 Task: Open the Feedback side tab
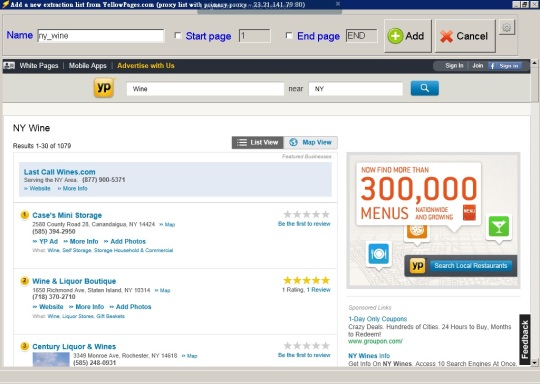pyautogui.click(x=525, y=339)
